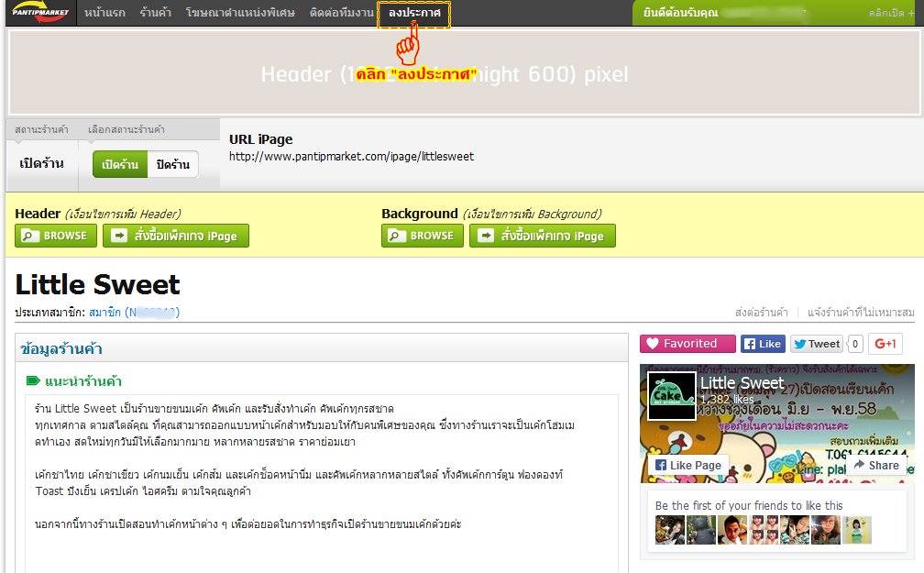The width and height of the screenshot is (924, 573).
Task: Open the เงื่อนไขการเพิ่ม Header link
Action: point(123,214)
